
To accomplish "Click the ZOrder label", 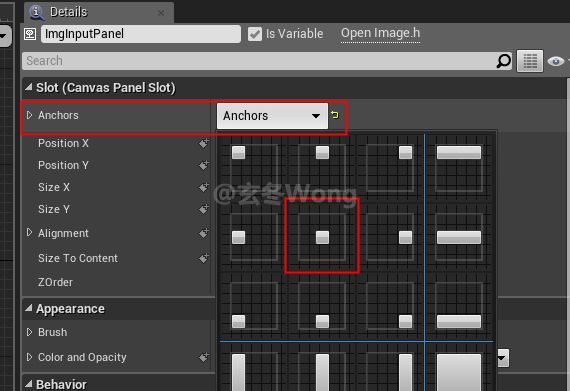I will tap(55, 282).
